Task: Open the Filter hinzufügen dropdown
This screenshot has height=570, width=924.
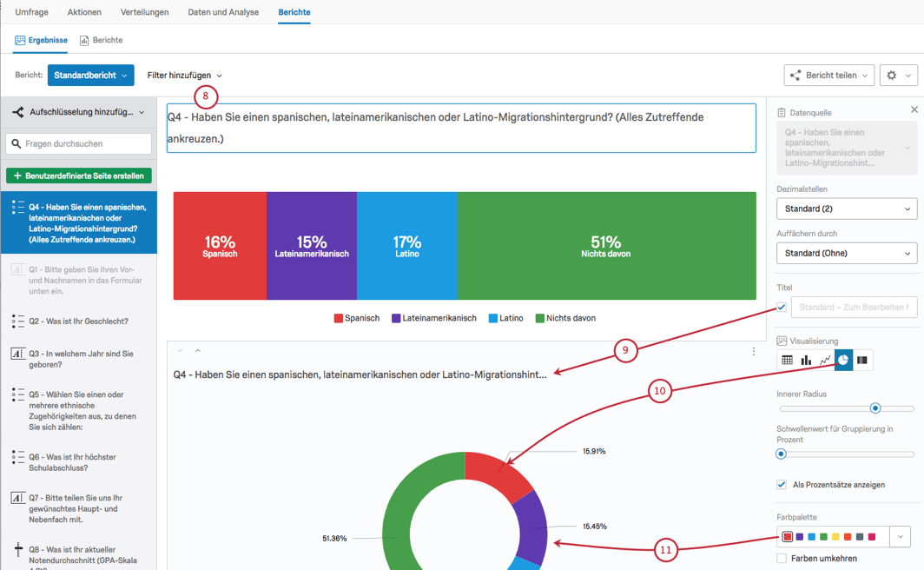Action: click(x=184, y=76)
